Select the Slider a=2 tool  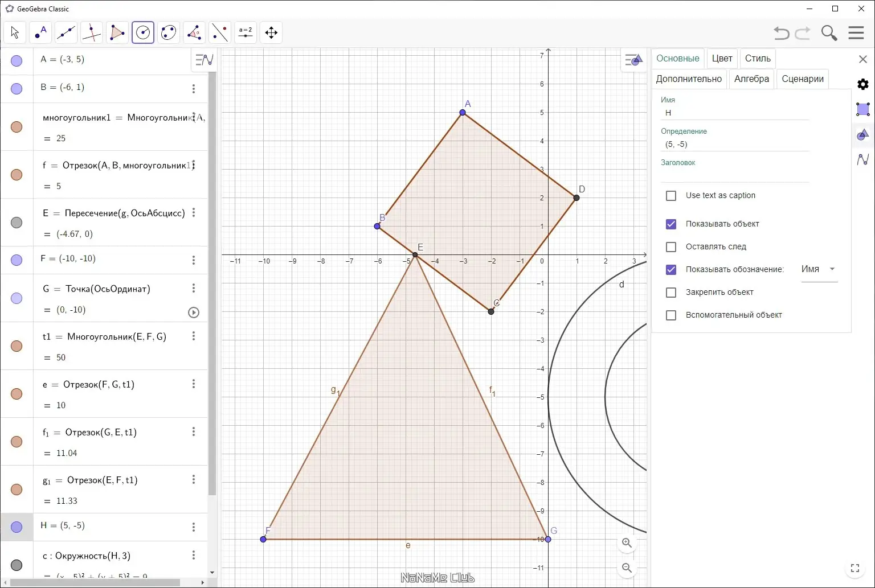pos(246,32)
